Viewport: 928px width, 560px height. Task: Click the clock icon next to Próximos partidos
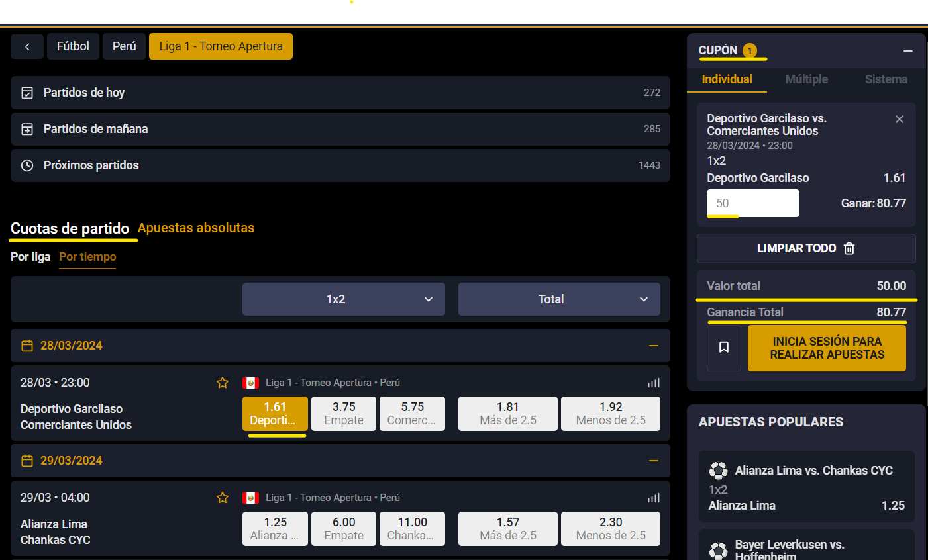tap(26, 165)
